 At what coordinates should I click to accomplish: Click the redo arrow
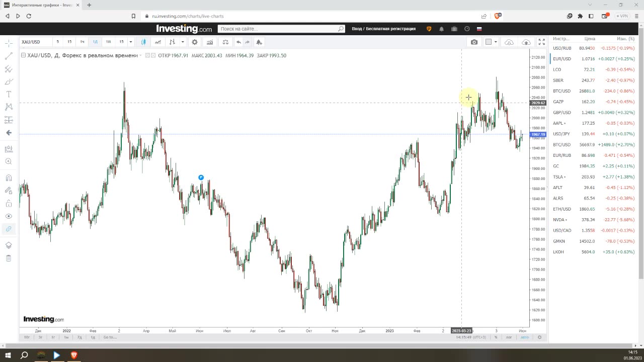point(247,42)
